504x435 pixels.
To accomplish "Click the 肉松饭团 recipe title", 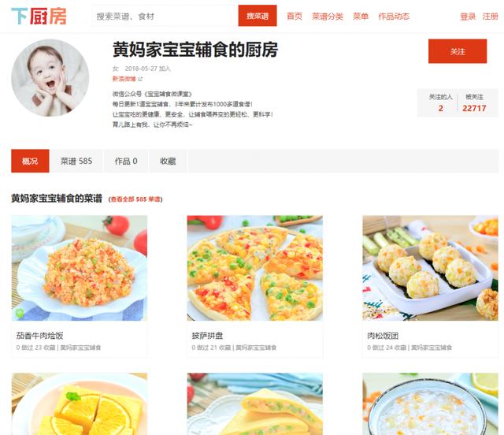I will 383,336.
